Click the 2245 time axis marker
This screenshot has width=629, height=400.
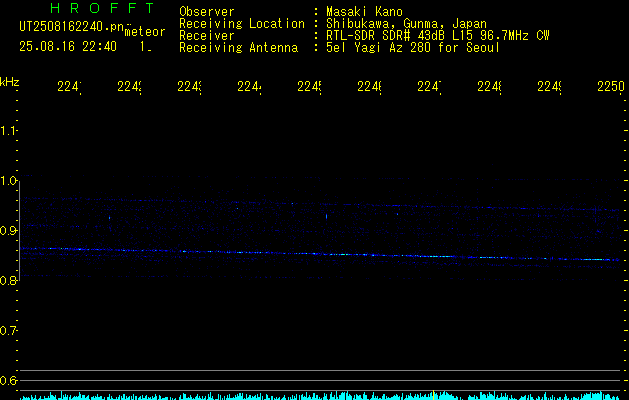click(309, 87)
